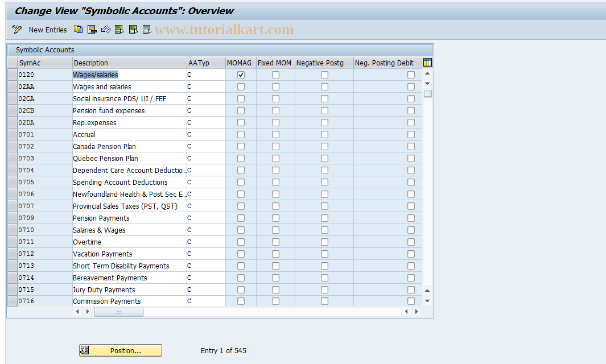
Task: Click SymAc cell 02DA
Action: (x=45, y=122)
